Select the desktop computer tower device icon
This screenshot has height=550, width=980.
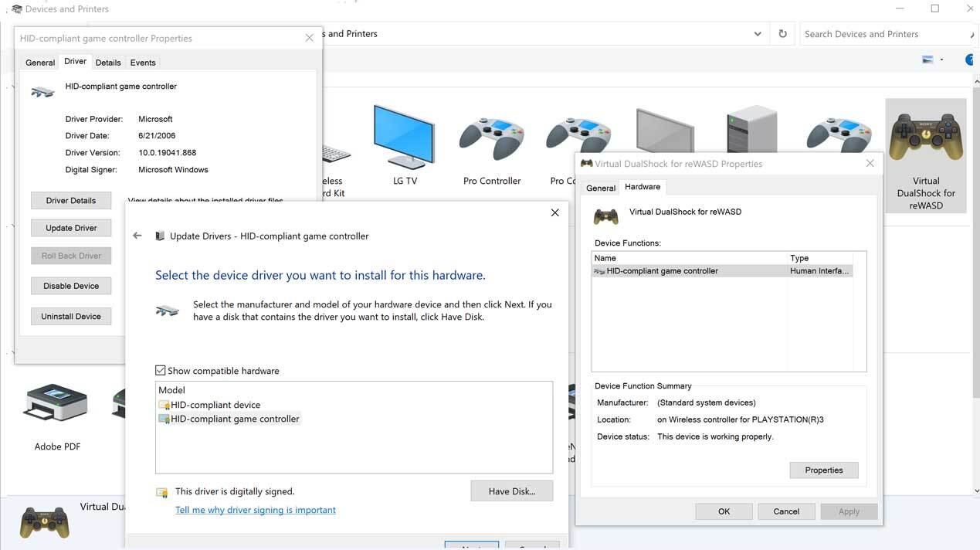click(x=751, y=130)
